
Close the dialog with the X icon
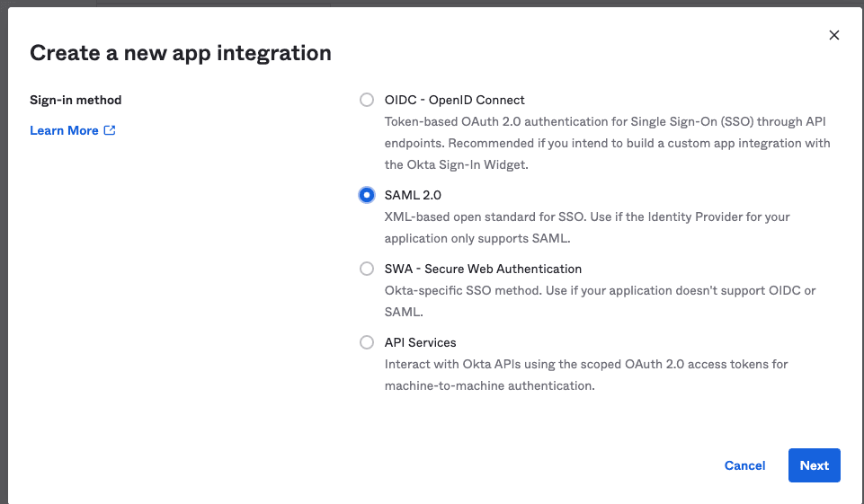(834, 35)
